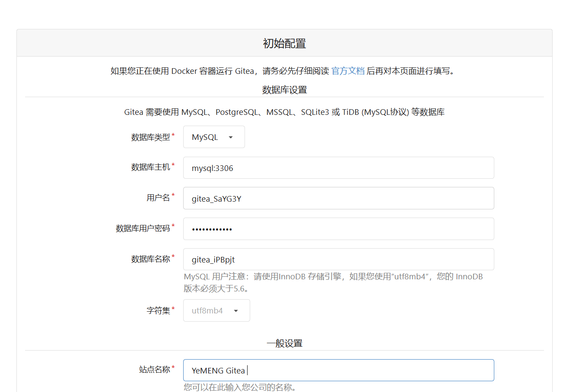Select the 数据库名称 field with gitea_iPBpjt
582x392 pixels.
[338, 259]
